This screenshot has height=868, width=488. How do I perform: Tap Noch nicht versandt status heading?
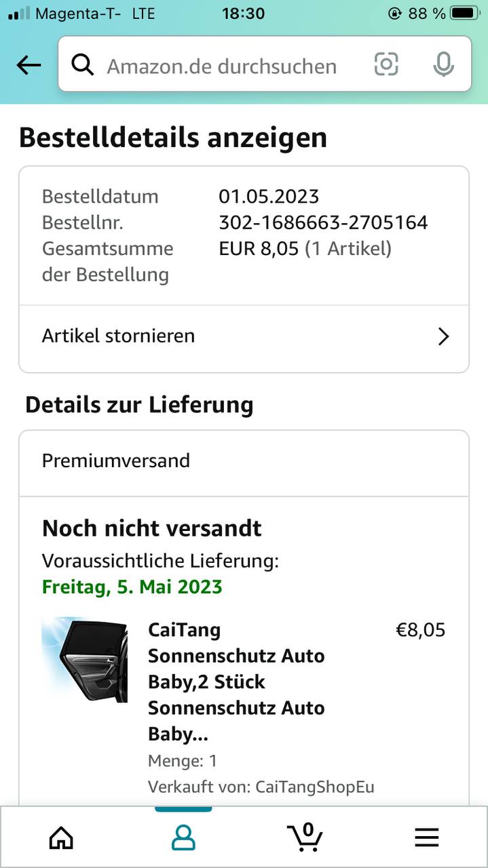pos(152,528)
